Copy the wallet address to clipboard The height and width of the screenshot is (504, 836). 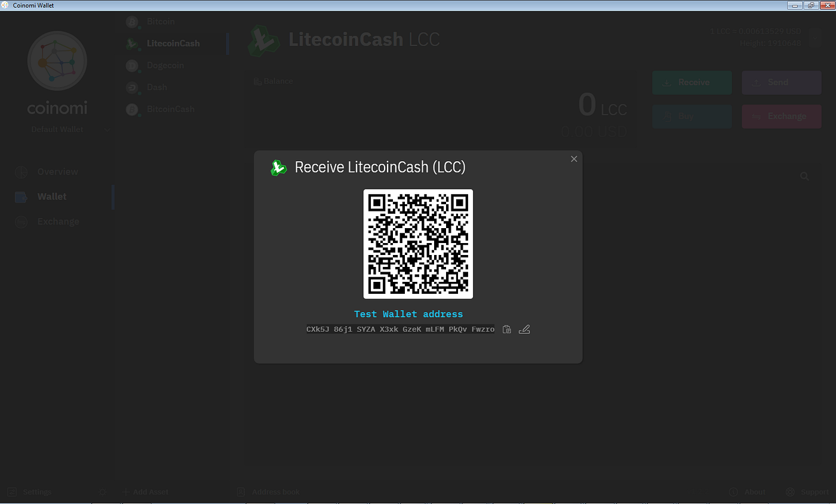pos(506,329)
